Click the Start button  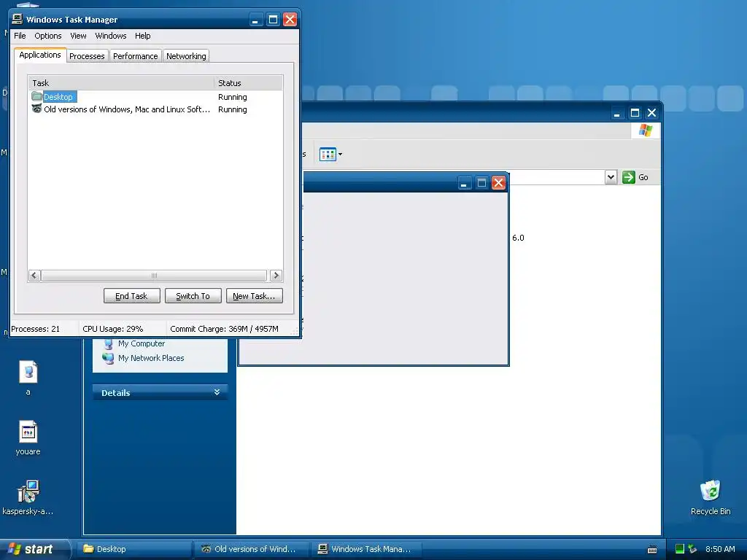[x=34, y=549]
